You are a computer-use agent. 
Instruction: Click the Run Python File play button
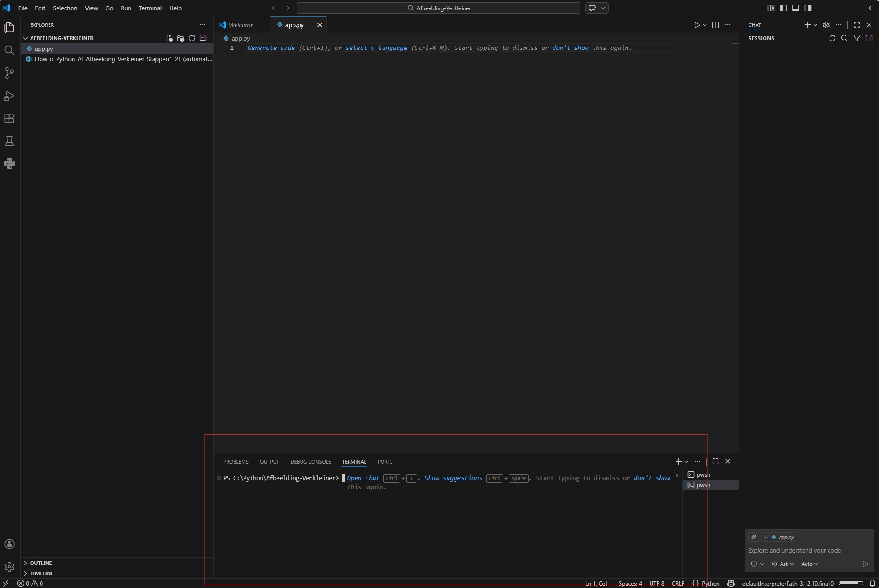697,25
